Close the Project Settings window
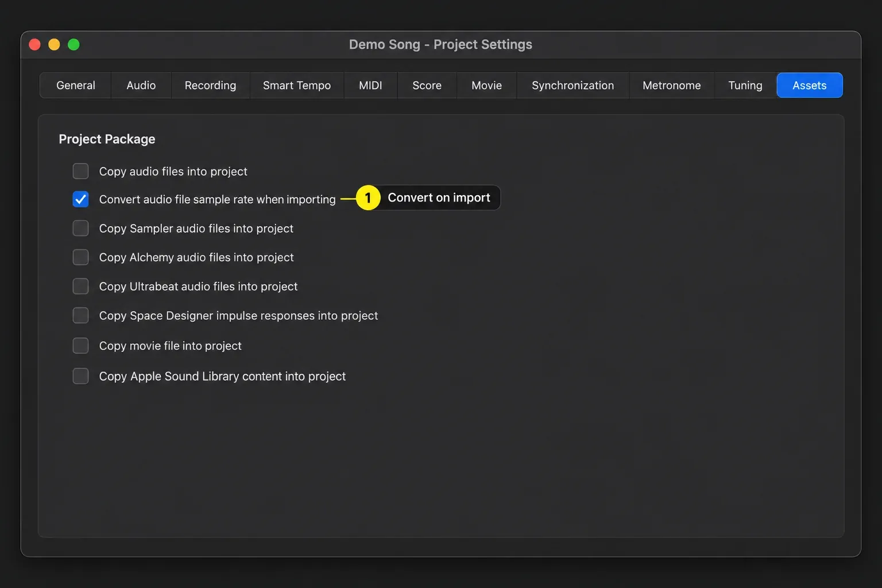Image resolution: width=882 pixels, height=588 pixels. coord(34,44)
